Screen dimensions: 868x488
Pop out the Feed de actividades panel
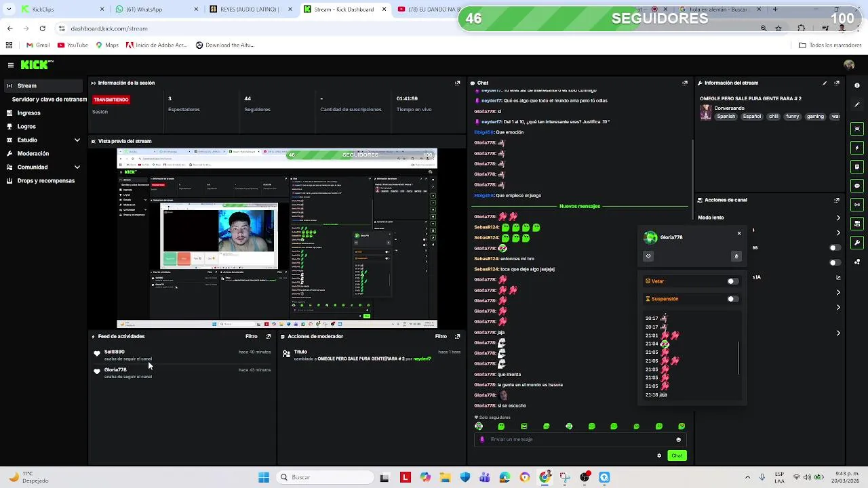point(268,336)
